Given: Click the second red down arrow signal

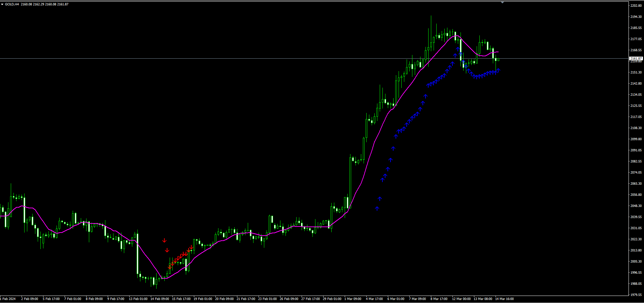Looking at the screenshot, I should 167,250.
